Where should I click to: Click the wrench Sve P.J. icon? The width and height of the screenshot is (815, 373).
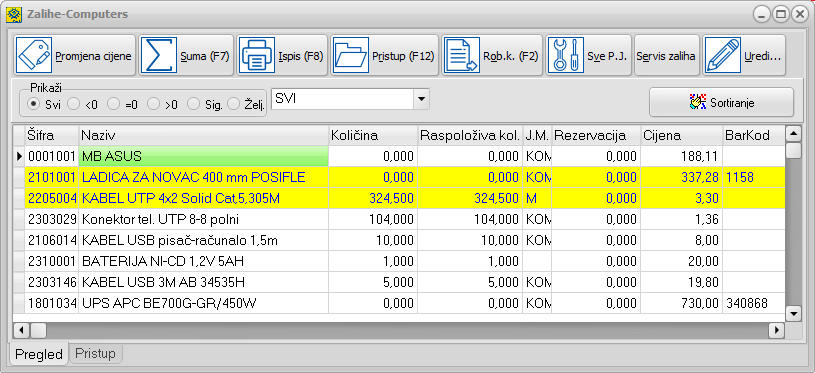[566, 55]
